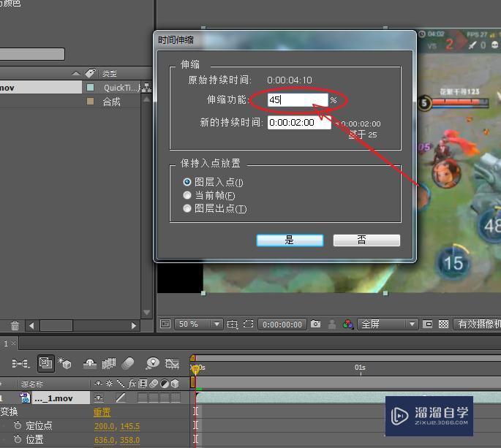Click the sort arrow in project column header
The image size is (501, 448).
coord(76,73)
